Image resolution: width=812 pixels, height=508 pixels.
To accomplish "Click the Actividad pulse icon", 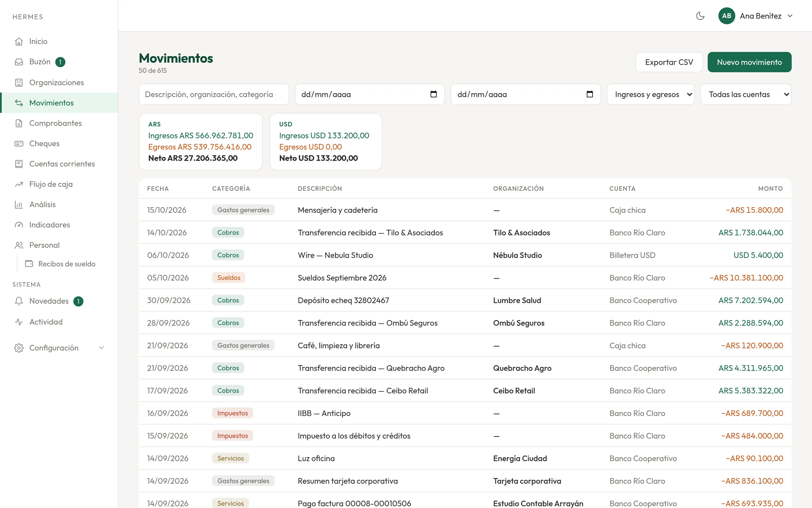I will pos(19,322).
